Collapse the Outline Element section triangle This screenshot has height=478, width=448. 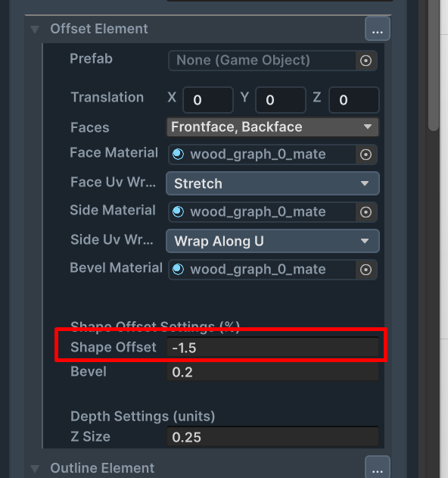[35, 469]
